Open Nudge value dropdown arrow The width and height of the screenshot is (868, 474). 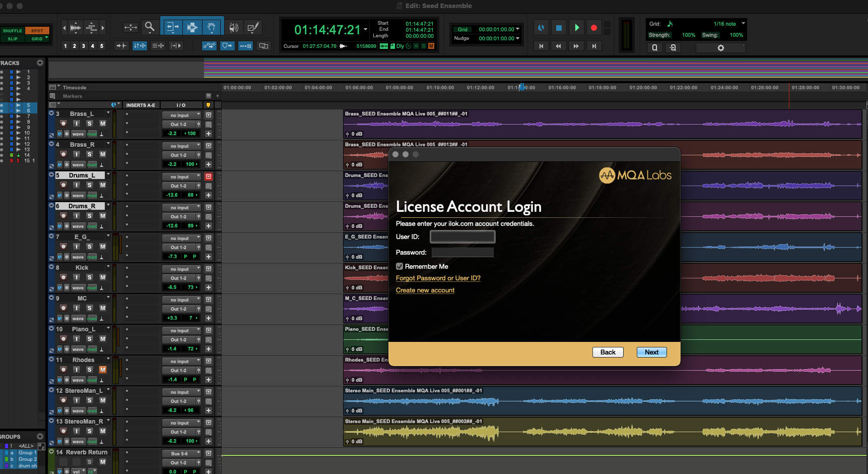tap(517, 38)
